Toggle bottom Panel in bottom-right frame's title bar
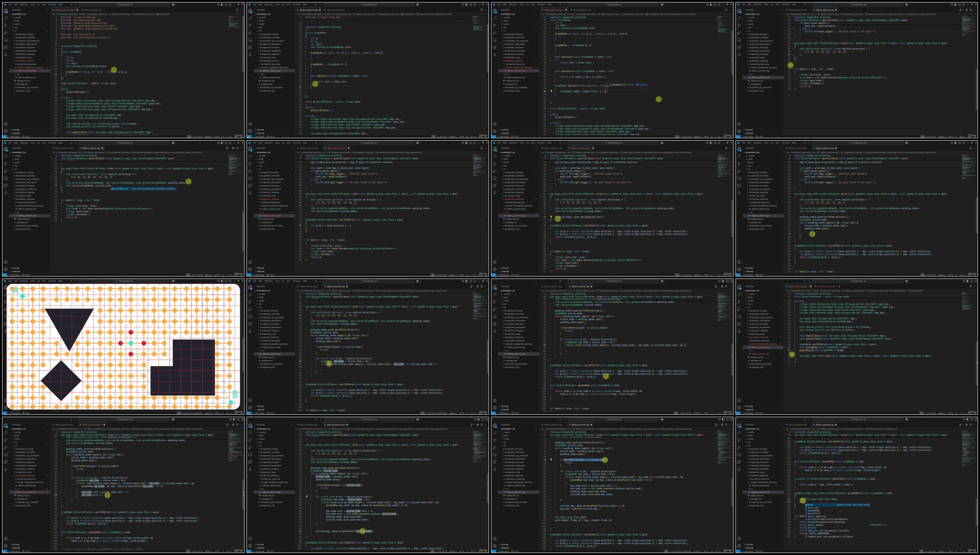The height and width of the screenshot is (555, 980). click(972, 419)
